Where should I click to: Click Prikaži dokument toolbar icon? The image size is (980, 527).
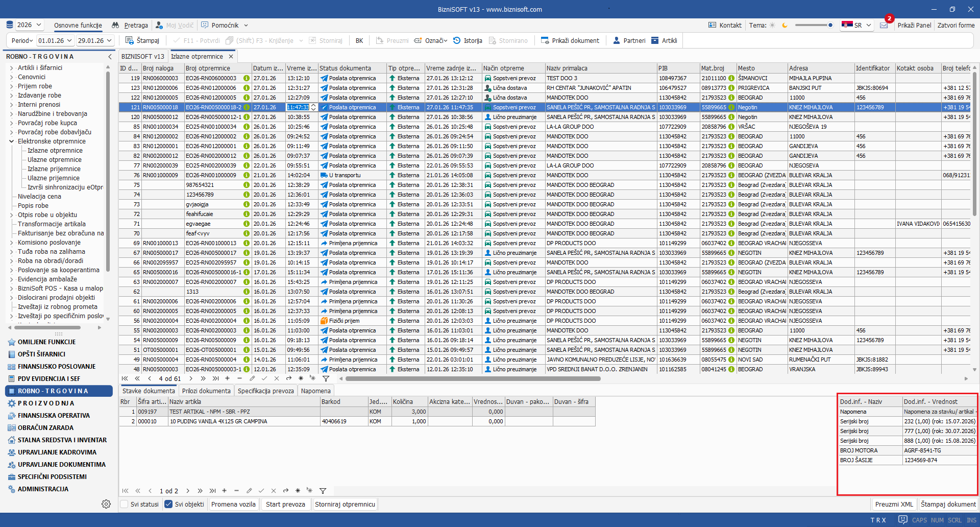(545, 40)
